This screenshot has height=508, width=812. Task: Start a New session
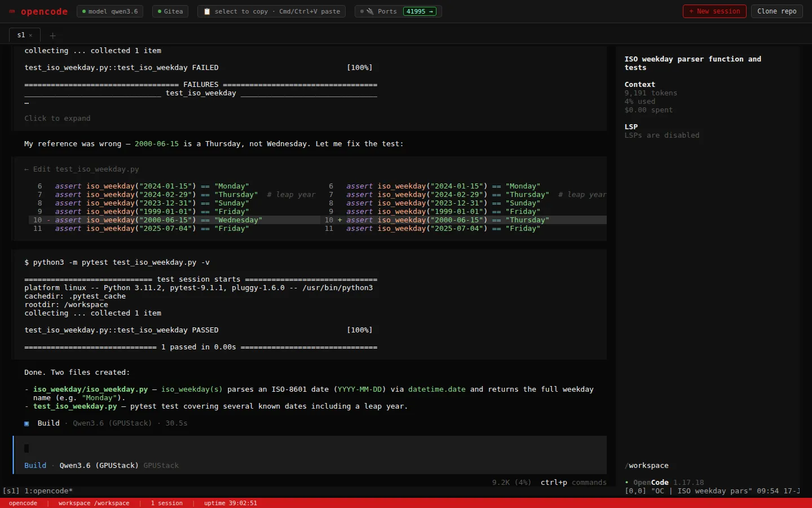pos(714,11)
